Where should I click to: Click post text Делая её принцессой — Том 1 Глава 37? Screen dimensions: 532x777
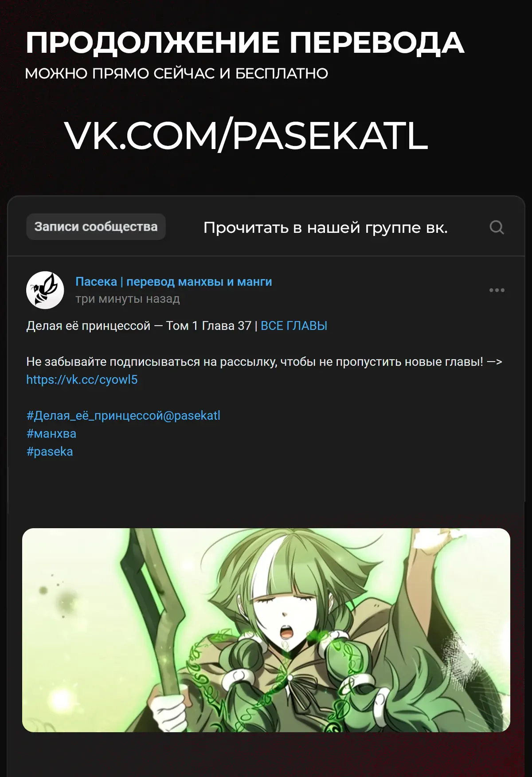[139, 326]
